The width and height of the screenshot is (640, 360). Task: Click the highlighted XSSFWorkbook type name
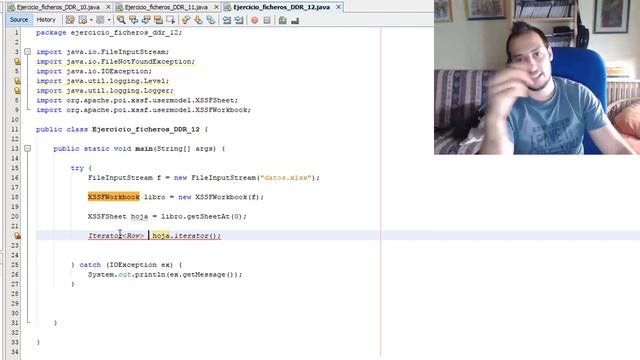click(x=113, y=197)
